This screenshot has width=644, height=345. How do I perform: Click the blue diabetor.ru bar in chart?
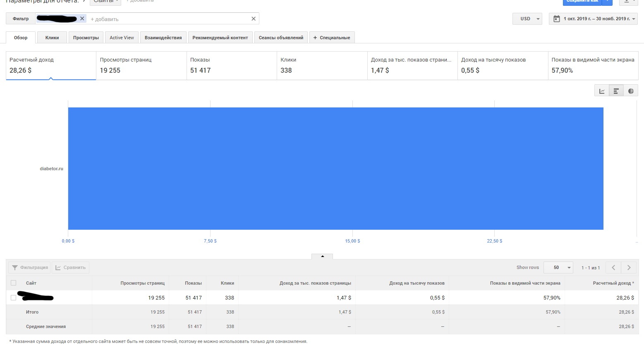click(336, 169)
